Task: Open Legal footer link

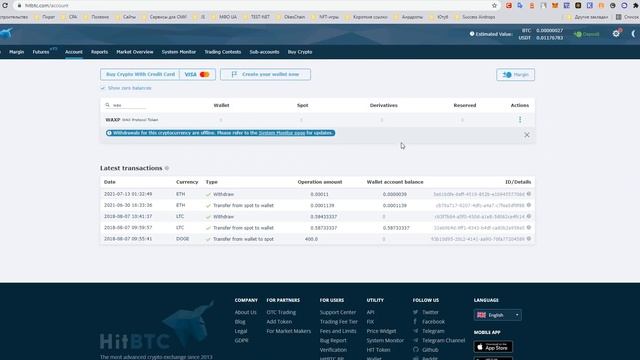Action: tap(241, 331)
